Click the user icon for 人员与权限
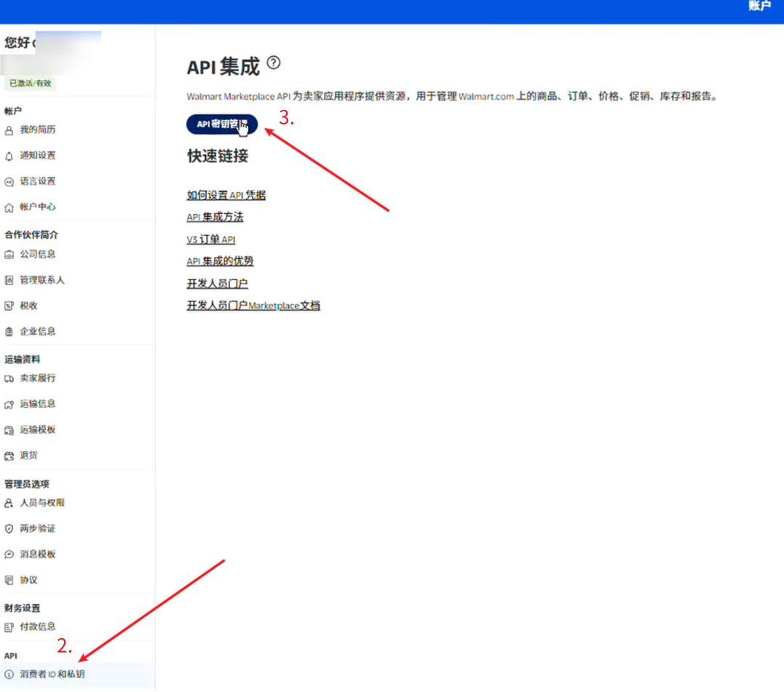This screenshot has width=784, height=692. [x=9, y=503]
